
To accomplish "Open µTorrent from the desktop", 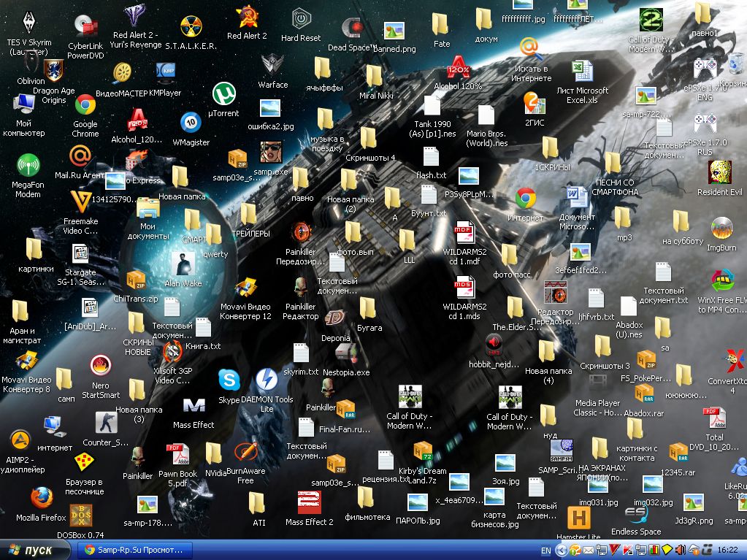I will point(224,93).
